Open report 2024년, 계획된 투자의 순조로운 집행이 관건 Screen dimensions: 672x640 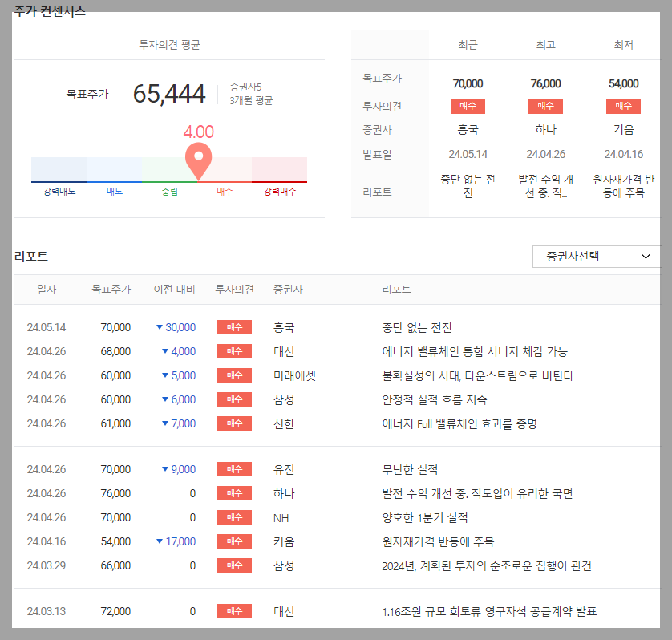tap(487, 565)
